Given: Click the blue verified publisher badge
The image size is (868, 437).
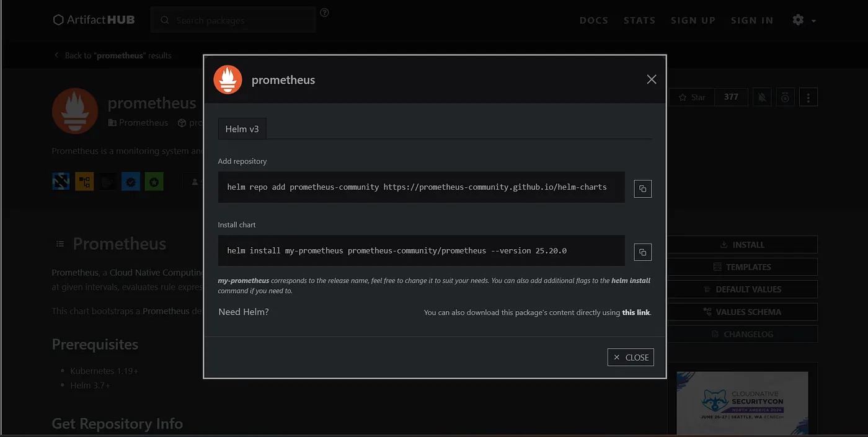Looking at the screenshot, I should click(131, 182).
